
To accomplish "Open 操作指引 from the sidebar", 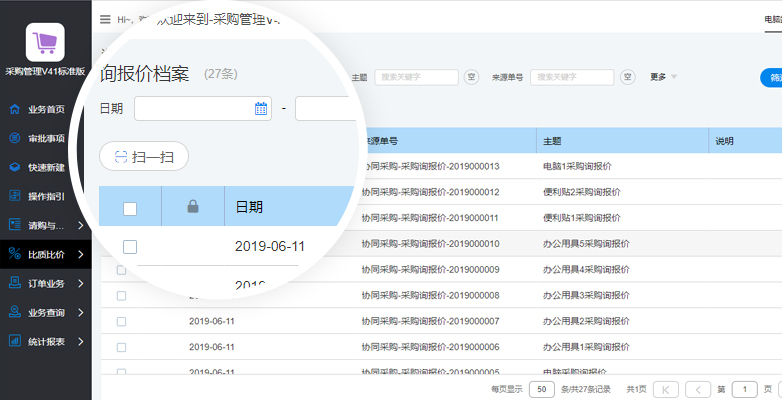I will tap(46, 196).
